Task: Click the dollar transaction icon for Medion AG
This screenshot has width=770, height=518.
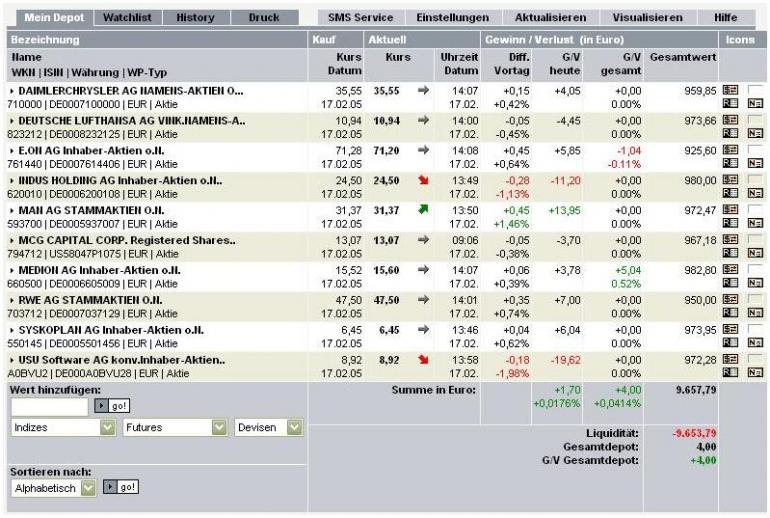Action: click(730, 270)
